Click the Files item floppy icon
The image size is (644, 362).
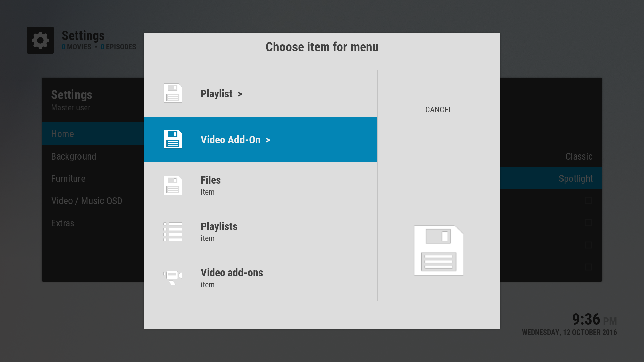click(173, 186)
